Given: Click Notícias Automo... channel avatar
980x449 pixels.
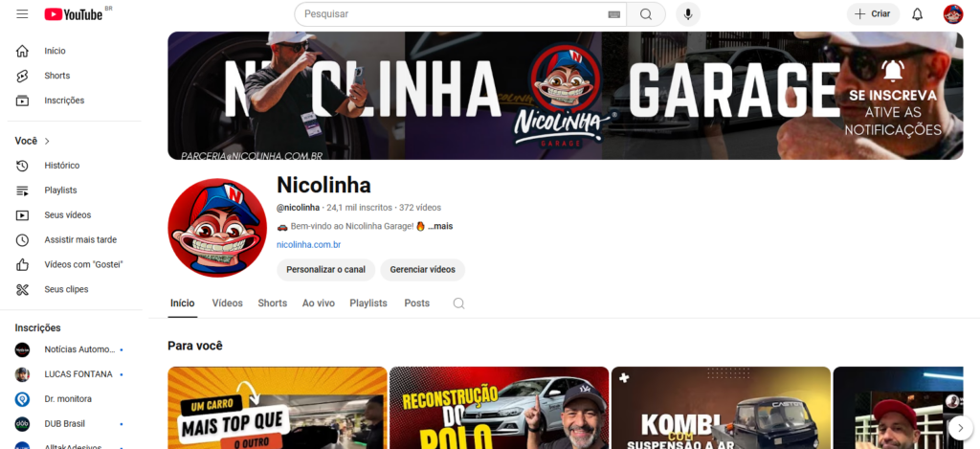Looking at the screenshot, I should coord(23,349).
